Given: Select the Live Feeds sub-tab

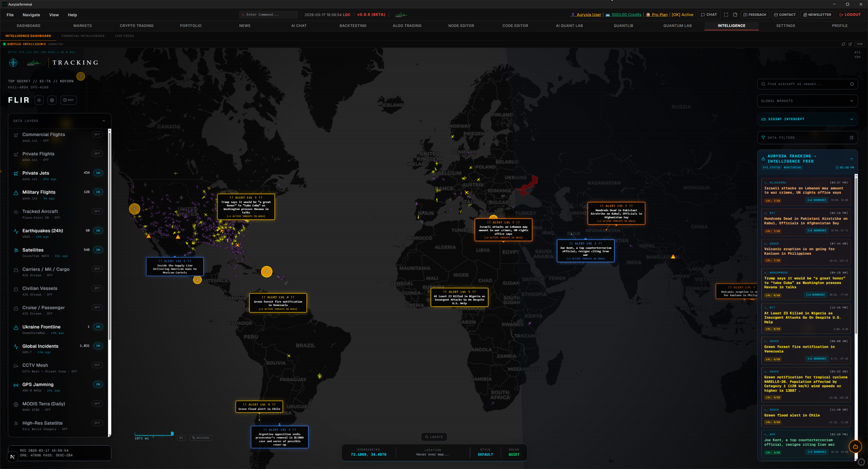Looking at the screenshot, I should pyautogui.click(x=124, y=36).
